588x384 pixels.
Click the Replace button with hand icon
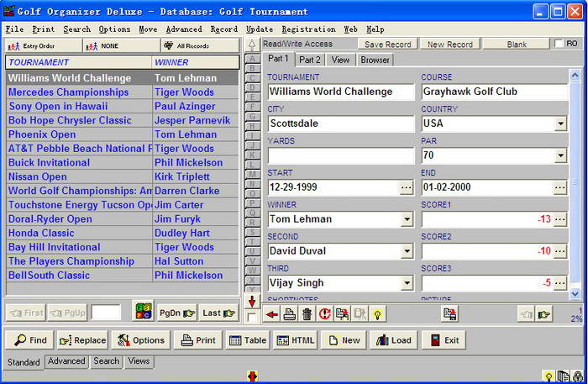click(x=82, y=340)
